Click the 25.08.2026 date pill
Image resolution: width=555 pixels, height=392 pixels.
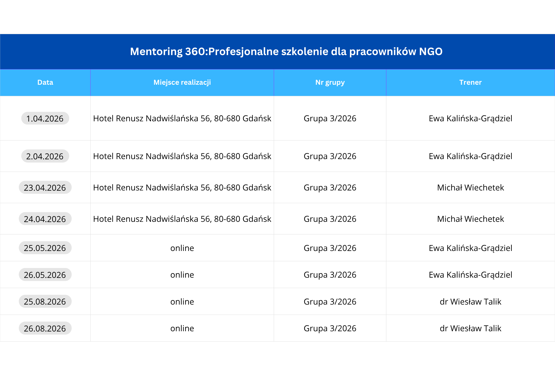[45, 302]
